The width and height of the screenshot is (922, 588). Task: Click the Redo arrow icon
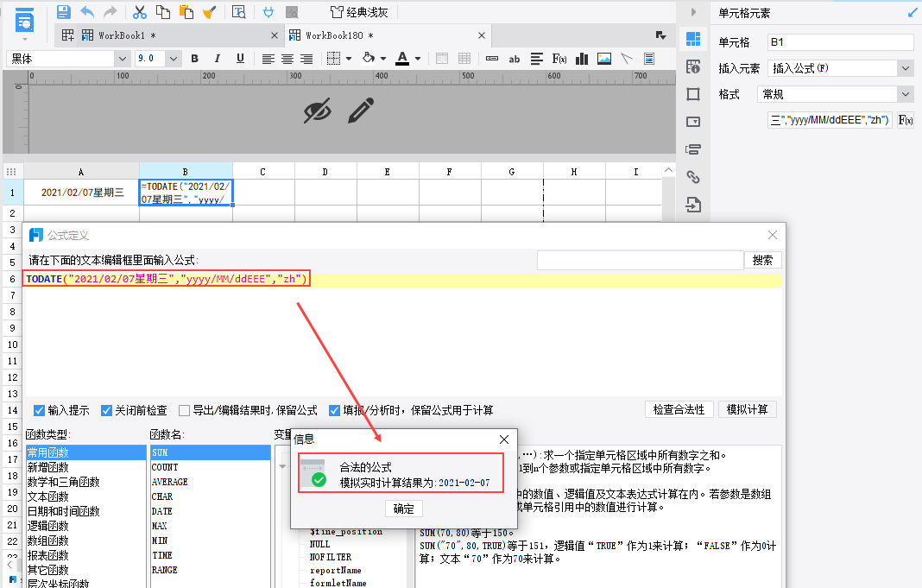pos(110,12)
